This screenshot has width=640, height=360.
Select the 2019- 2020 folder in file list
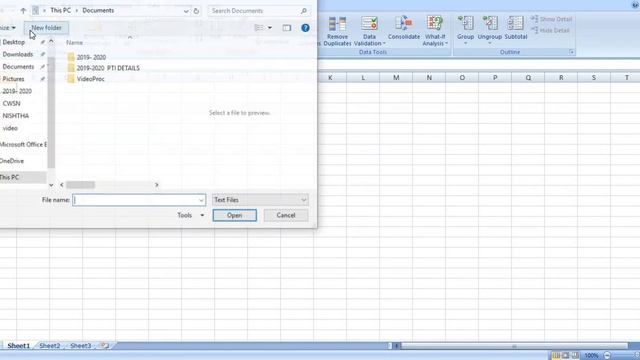click(87, 57)
